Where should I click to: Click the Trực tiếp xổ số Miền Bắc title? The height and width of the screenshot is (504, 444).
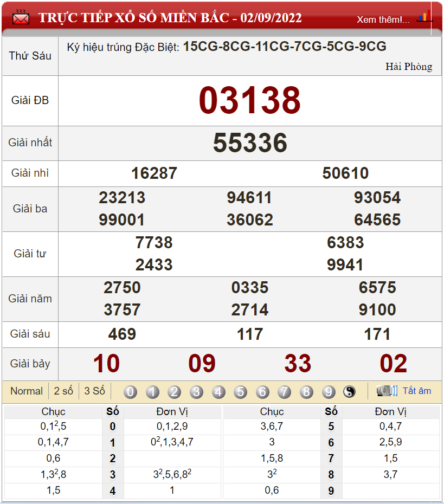click(x=170, y=18)
